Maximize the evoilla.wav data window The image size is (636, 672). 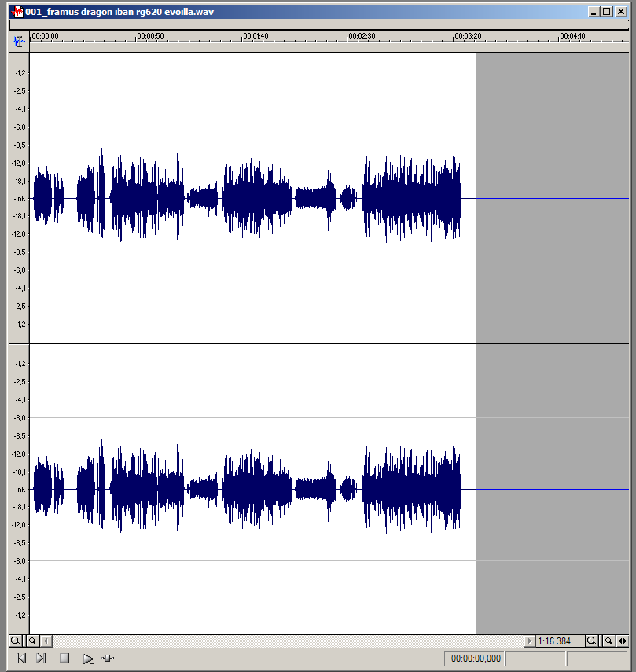click(x=607, y=12)
